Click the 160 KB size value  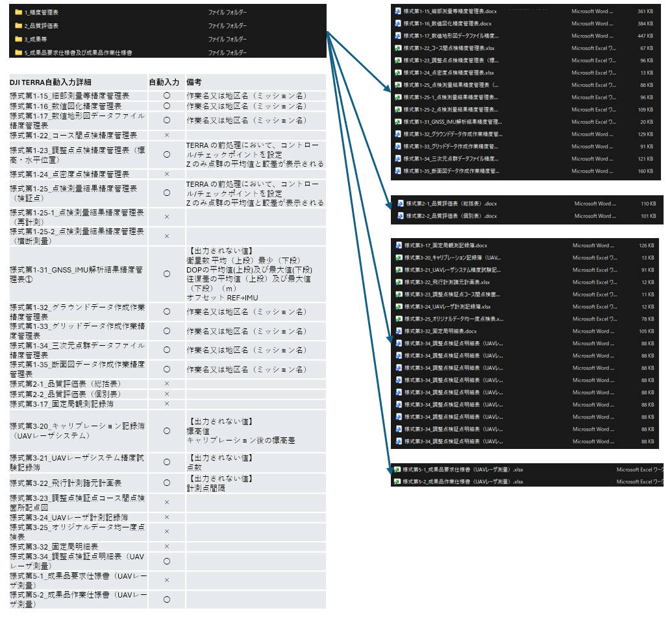[645, 171]
